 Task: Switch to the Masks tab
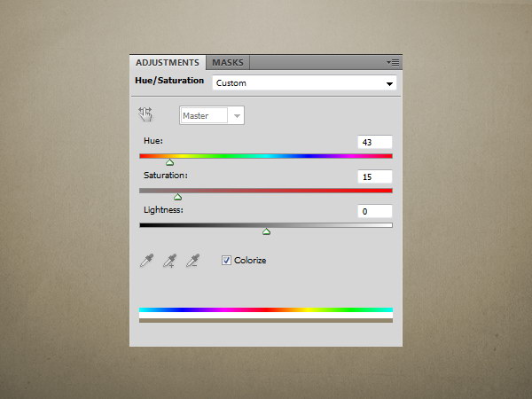(x=228, y=62)
